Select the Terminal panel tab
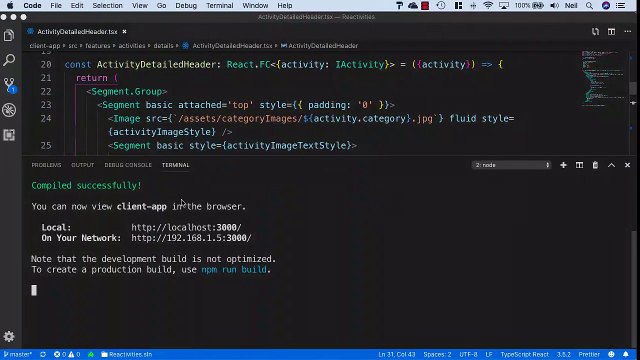Screen dimensions: 640x360 pyautogui.click(x=176, y=165)
